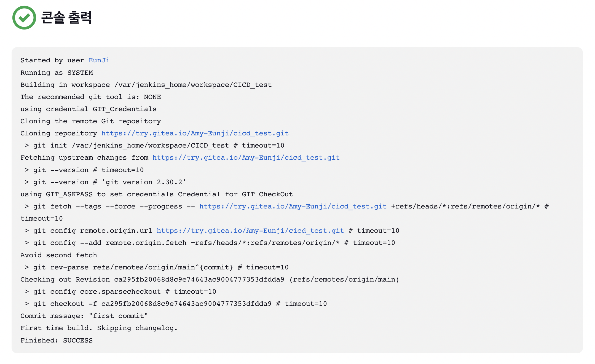
Task: Click the using credential GIT_Credentials line
Action: point(88,109)
